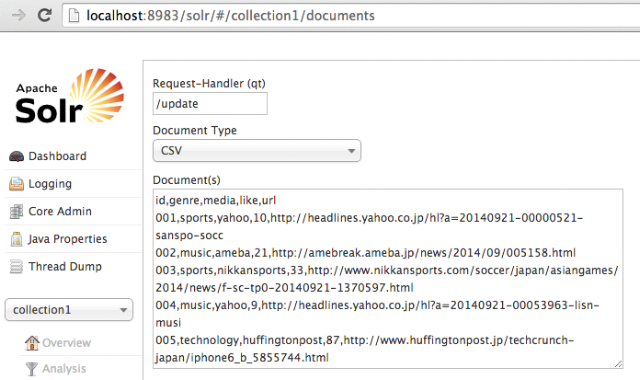Click the browser forward arrow
640x380 pixels.
18,16
